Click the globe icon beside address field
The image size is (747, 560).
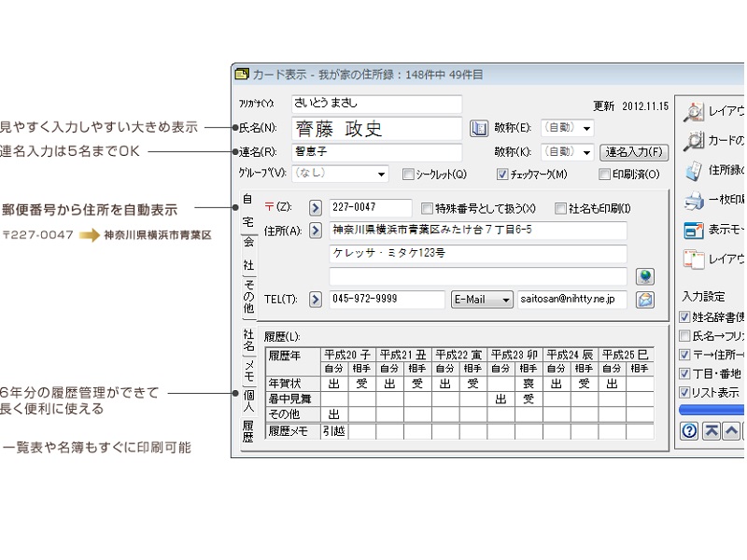click(x=644, y=276)
